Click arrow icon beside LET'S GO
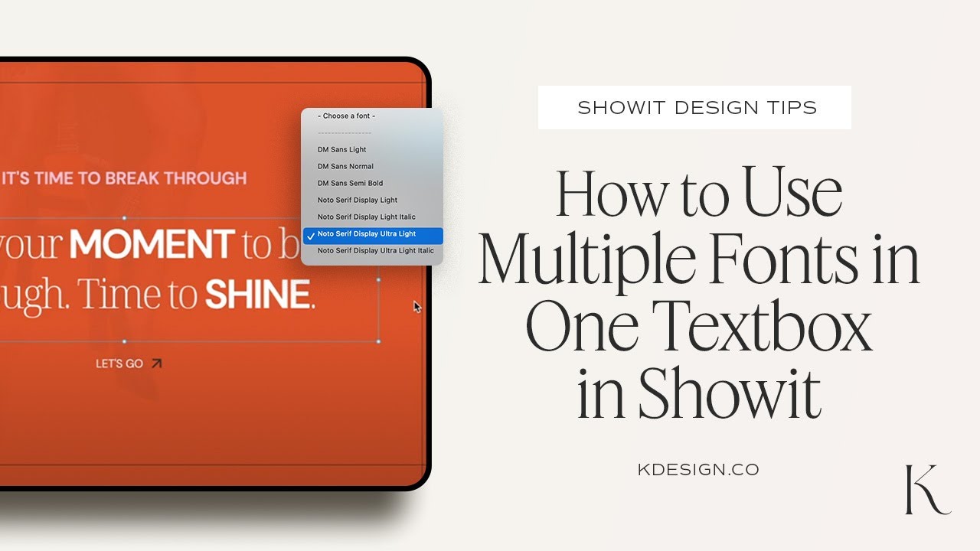 pyautogui.click(x=156, y=364)
